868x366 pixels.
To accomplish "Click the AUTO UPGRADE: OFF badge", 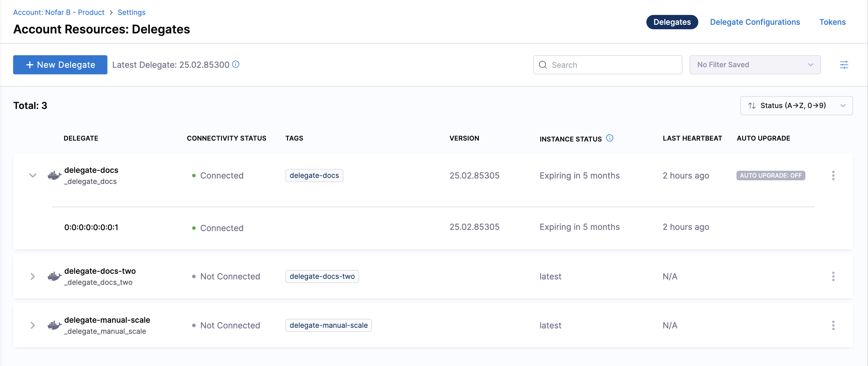I will (x=770, y=176).
